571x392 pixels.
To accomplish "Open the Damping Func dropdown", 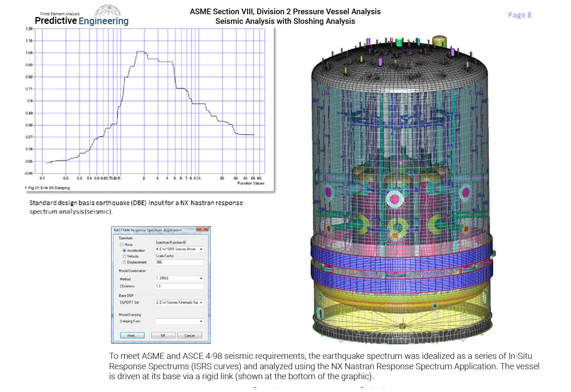I will pos(180,321).
